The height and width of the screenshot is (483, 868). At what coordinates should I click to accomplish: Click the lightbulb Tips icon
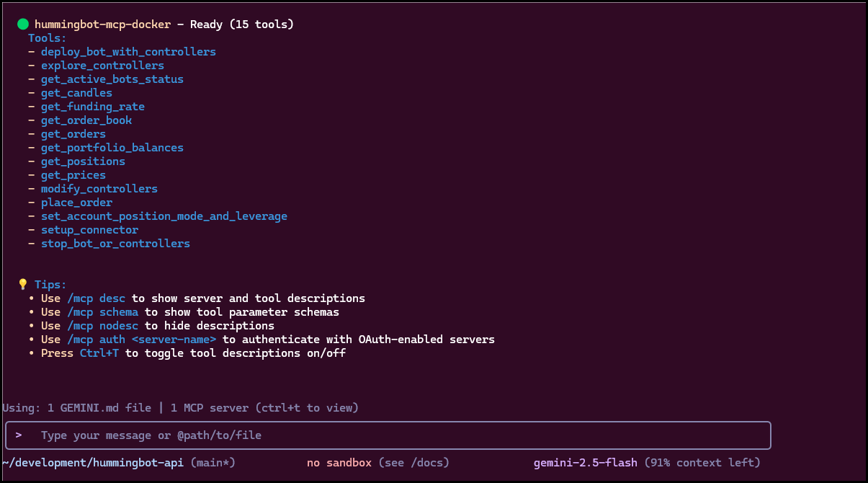coord(22,284)
